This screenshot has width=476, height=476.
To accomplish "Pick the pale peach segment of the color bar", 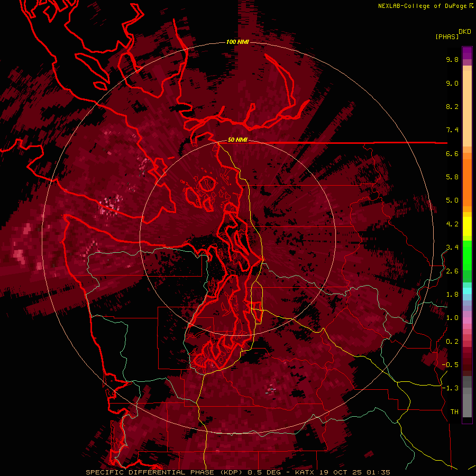I will (x=467, y=109).
